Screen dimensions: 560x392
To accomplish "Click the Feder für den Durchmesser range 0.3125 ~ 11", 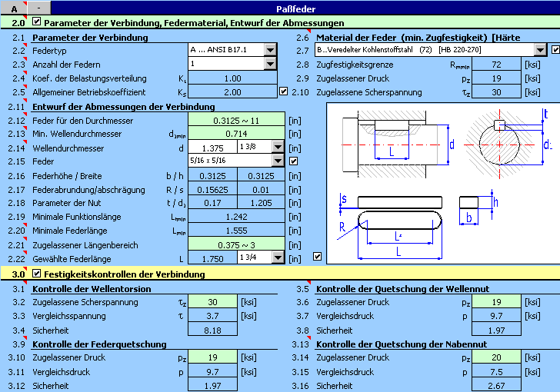I will pos(236,121).
